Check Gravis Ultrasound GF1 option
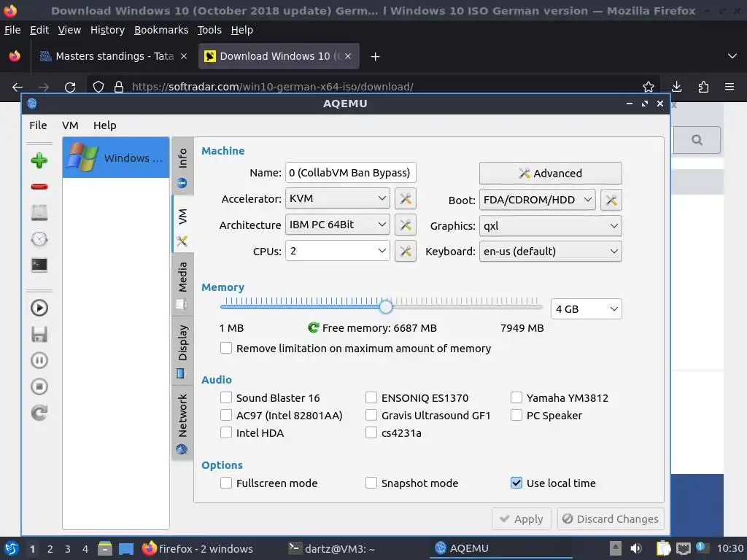The width and height of the screenshot is (747, 560). coord(371,415)
